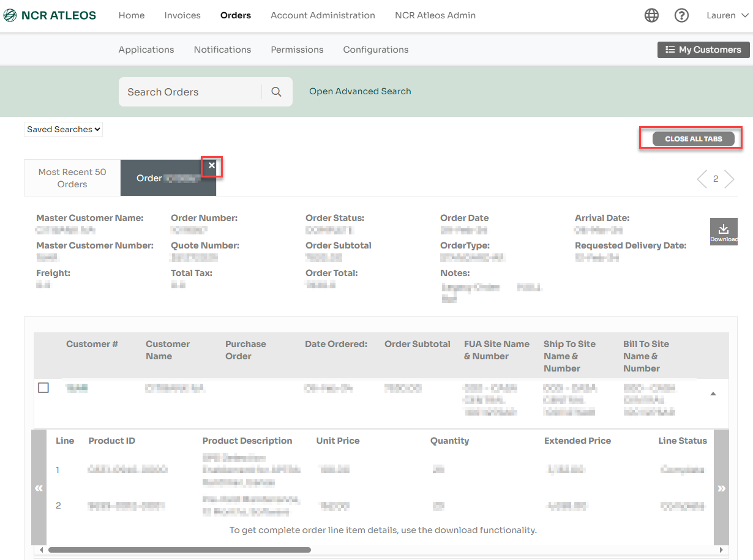Click the horizontal scrollbar left arrow

42,550
